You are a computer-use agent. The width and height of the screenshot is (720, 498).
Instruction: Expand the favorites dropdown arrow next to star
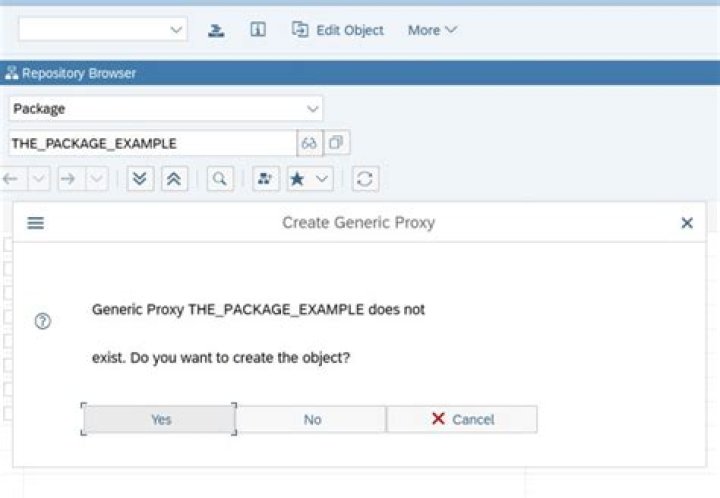click(322, 179)
